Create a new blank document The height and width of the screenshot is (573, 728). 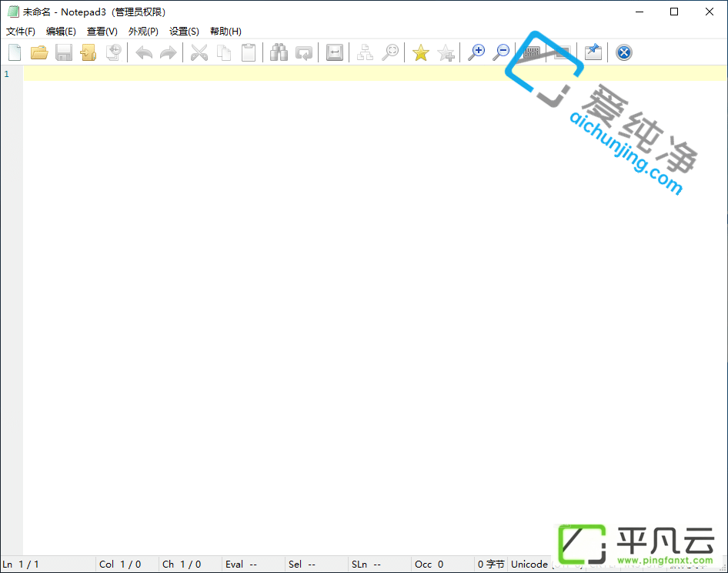[15, 52]
